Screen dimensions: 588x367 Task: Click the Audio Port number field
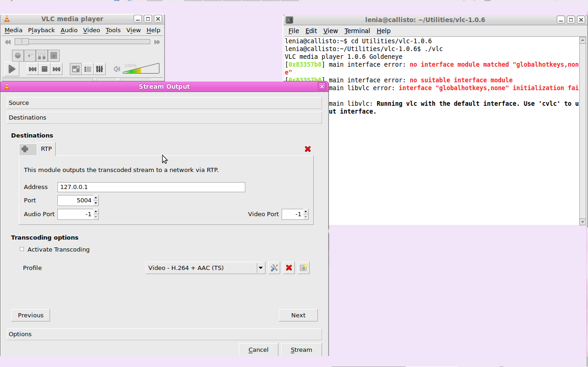[x=75, y=214]
